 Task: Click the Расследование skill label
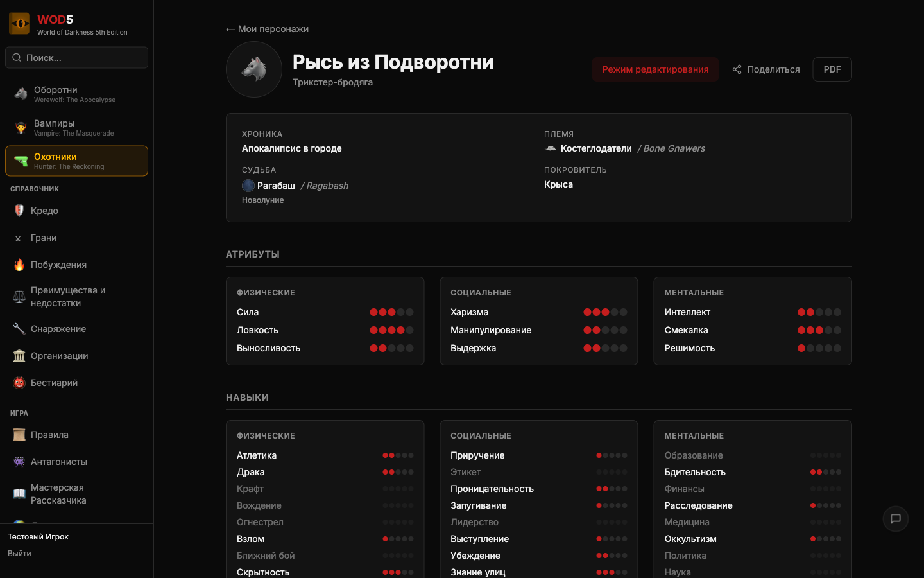698,505
